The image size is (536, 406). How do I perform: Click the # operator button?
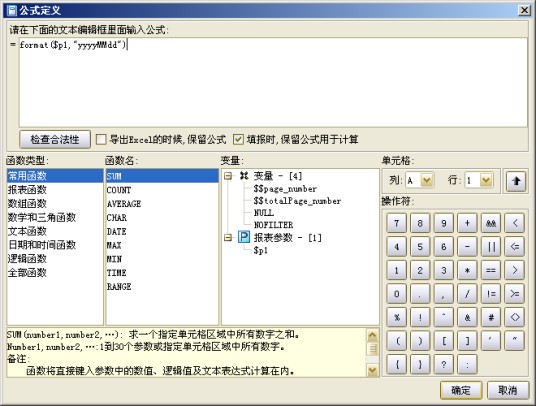point(491,317)
